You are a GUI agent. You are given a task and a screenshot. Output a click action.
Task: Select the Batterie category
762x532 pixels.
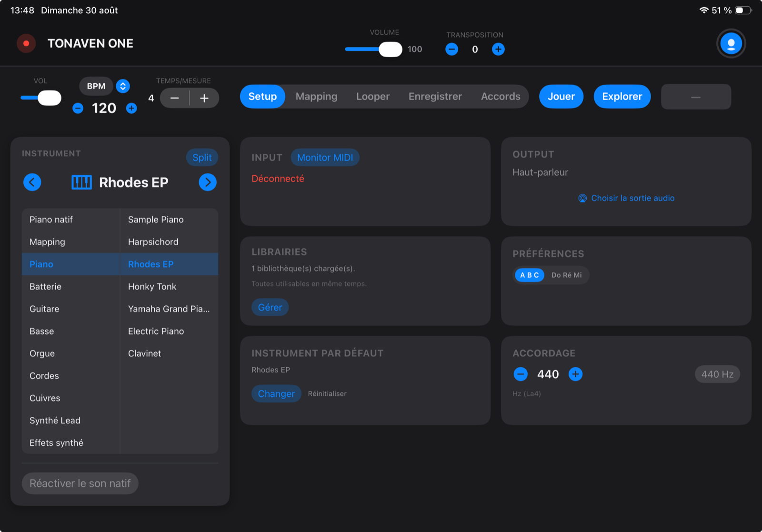click(x=70, y=286)
